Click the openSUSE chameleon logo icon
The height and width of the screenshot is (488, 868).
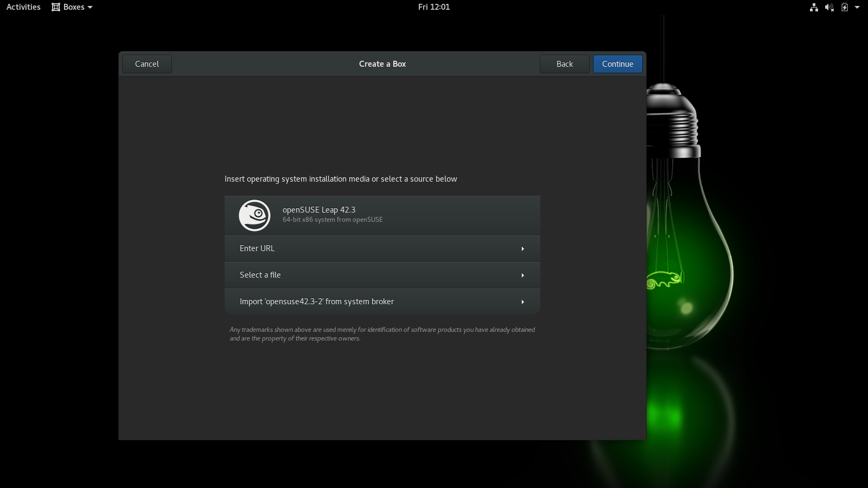(254, 215)
